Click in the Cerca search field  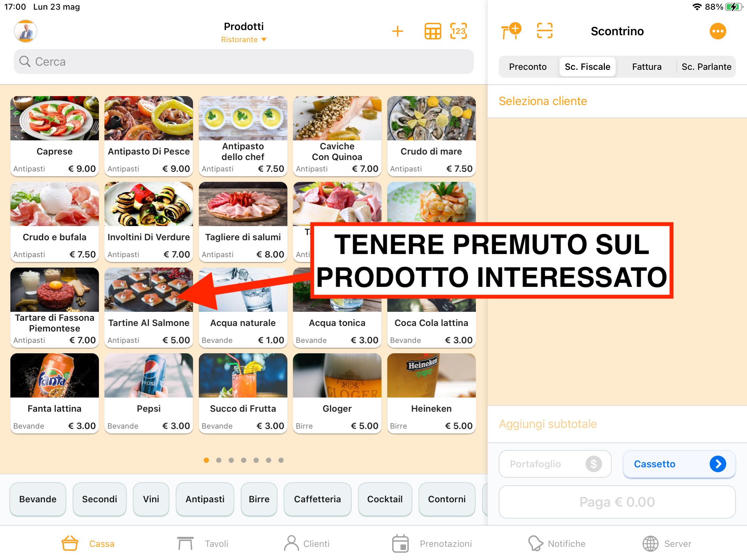point(244,62)
